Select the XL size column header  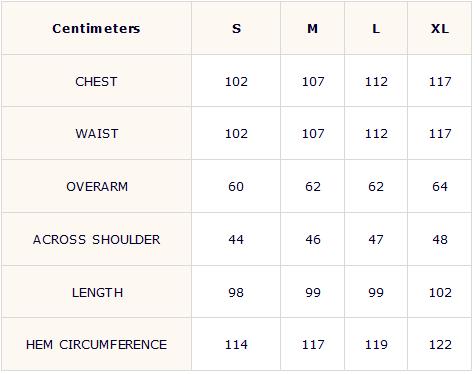pyautogui.click(x=440, y=29)
